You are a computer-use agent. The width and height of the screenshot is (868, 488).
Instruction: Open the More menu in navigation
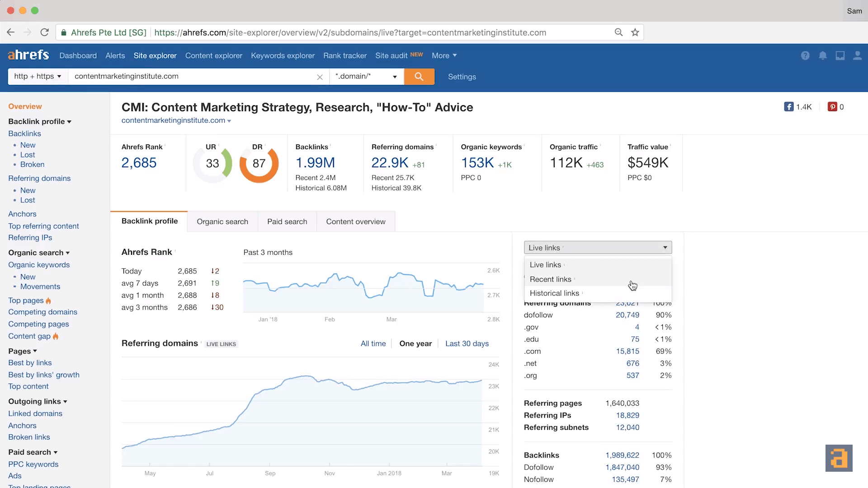tap(444, 56)
